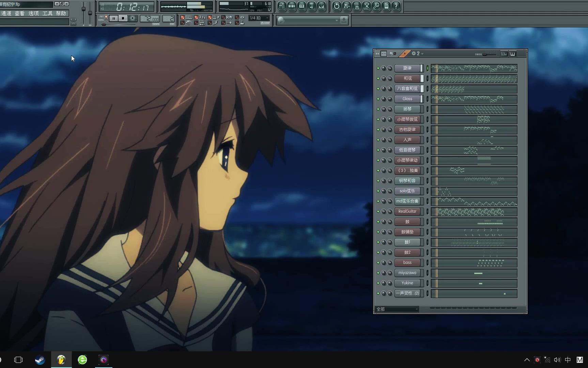Select the miyazawa channel button
This screenshot has height=368, width=588.
pos(407,273)
